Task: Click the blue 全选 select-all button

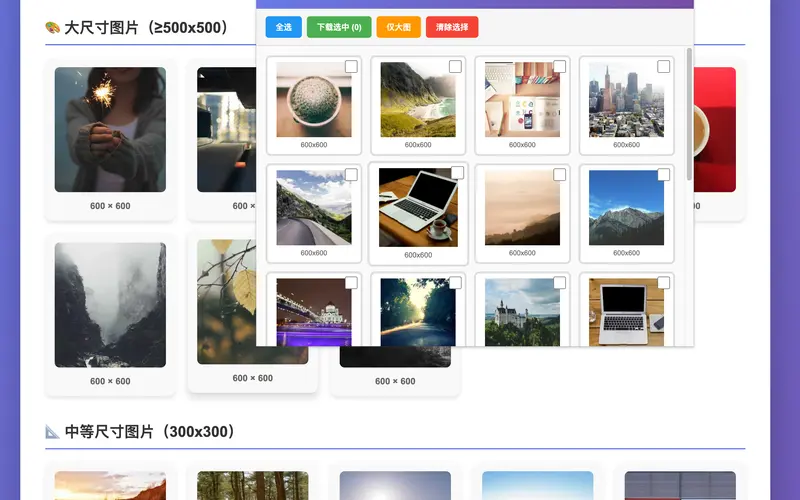Action: [283, 28]
